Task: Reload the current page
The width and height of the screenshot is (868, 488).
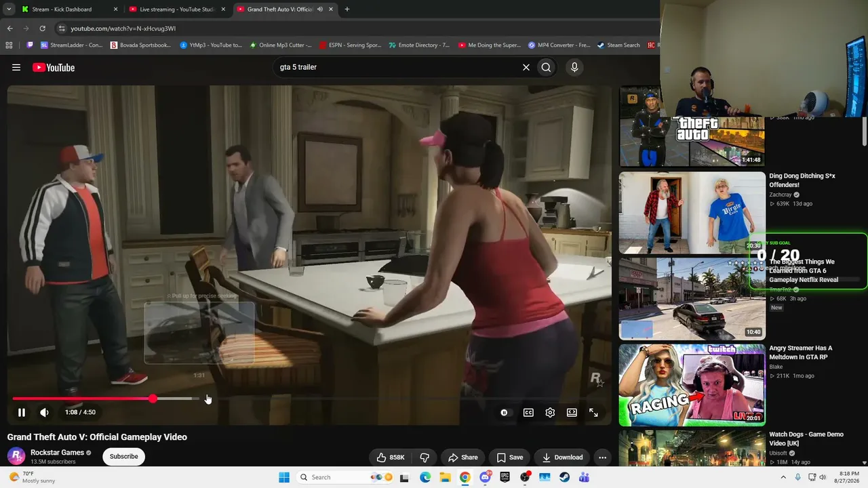Action: click(x=42, y=28)
